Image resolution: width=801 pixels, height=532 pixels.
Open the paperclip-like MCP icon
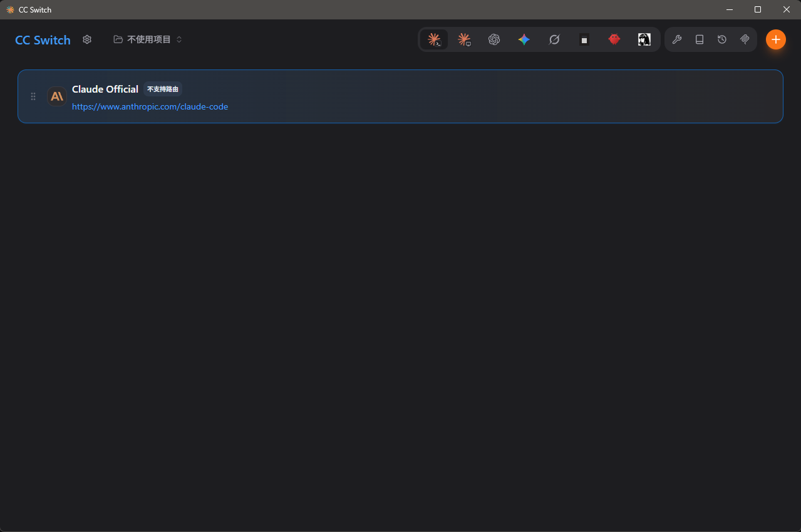click(x=745, y=39)
